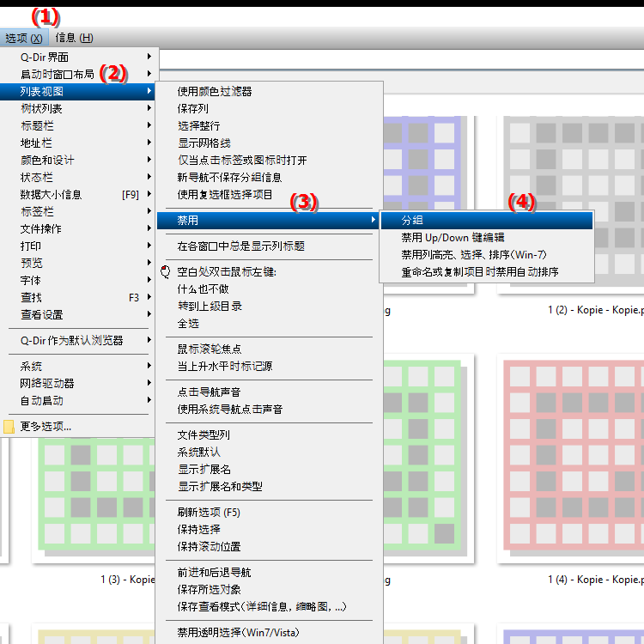644x644 pixels.
Task: Toggle 使用系统导航点击声音 option
Action: [x=269, y=409]
